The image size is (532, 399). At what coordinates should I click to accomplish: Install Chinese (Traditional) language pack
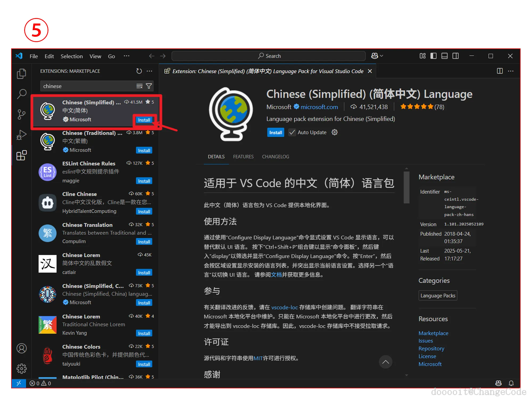(x=144, y=151)
